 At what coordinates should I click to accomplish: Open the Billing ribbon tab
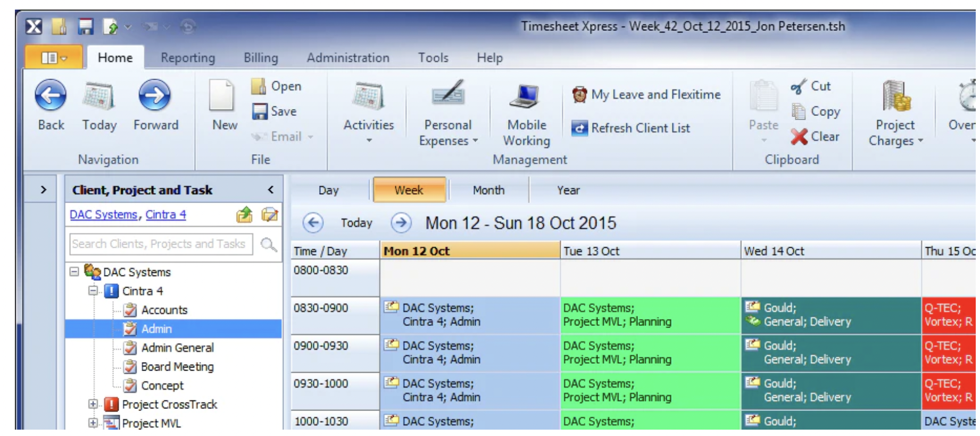(x=261, y=57)
